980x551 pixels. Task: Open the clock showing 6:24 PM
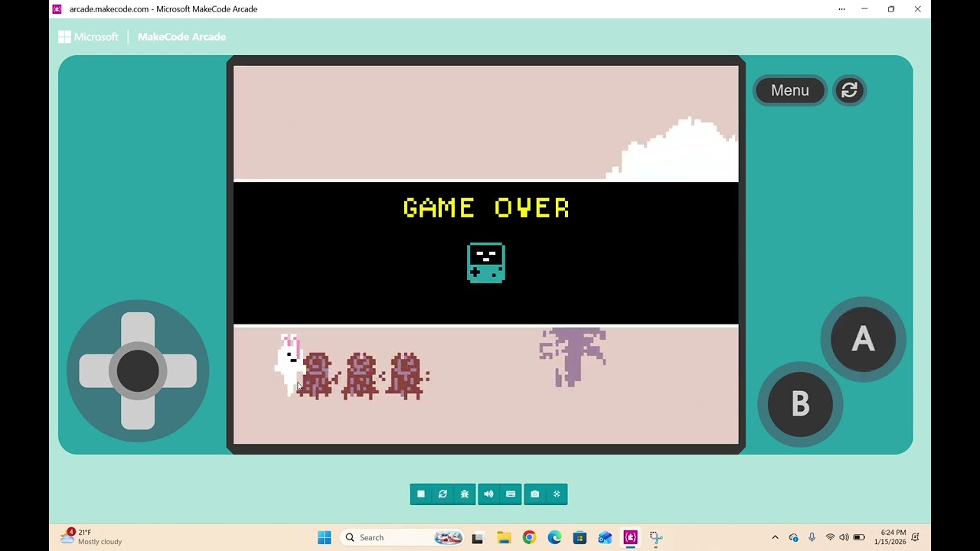pyautogui.click(x=890, y=537)
